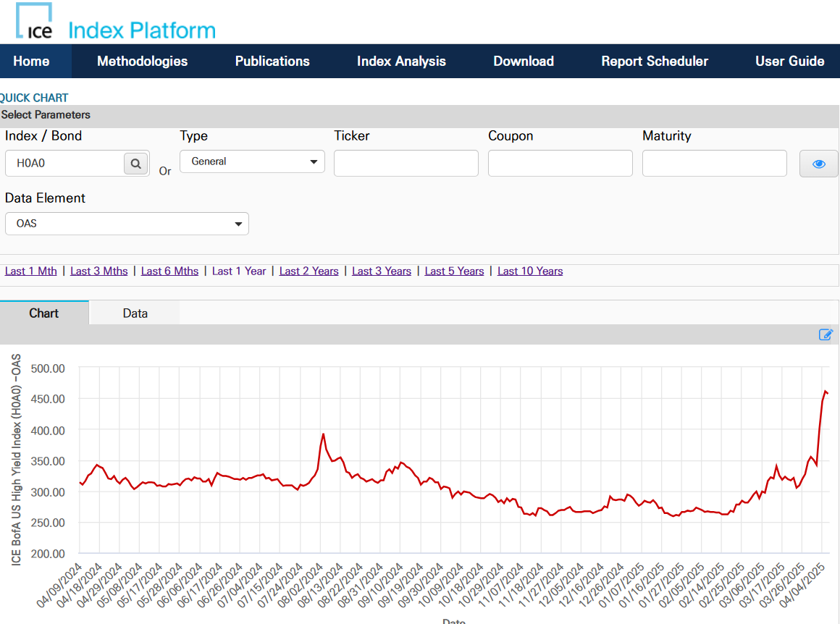840x624 pixels.
Task: Select the Last 1 Mth range link
Action: [31, 271]
